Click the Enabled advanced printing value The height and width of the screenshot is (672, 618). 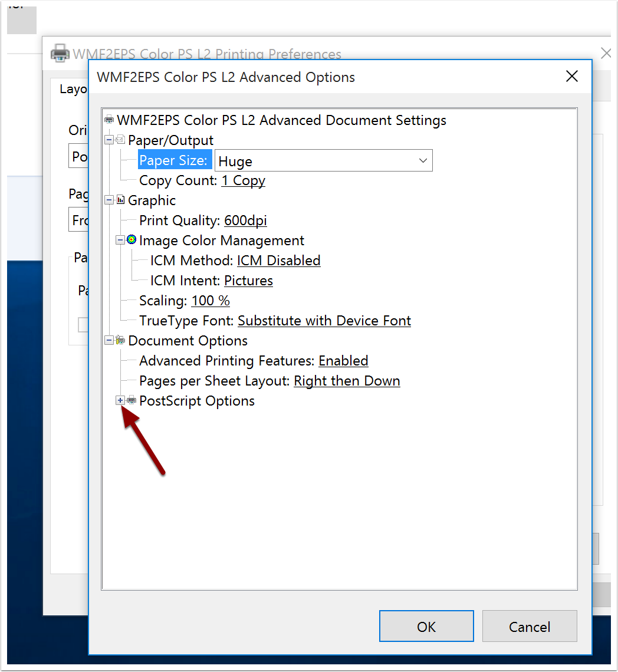click(343, 361)
